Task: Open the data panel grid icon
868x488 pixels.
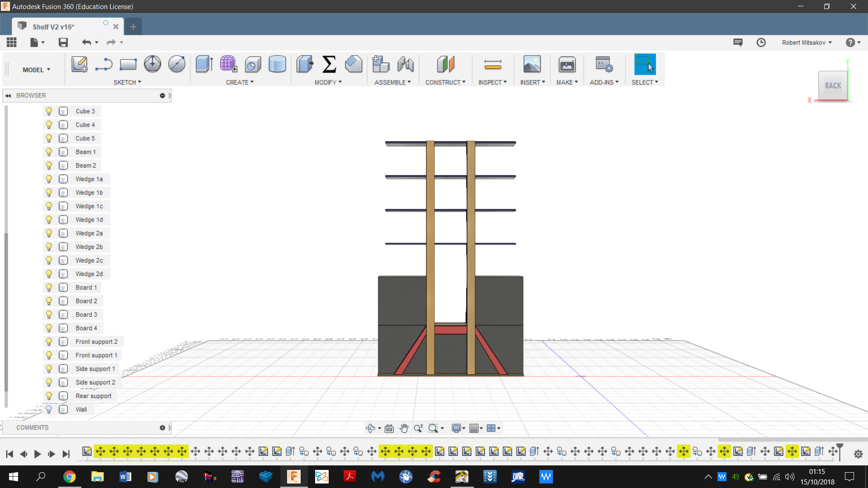Action: click(12, 42)
